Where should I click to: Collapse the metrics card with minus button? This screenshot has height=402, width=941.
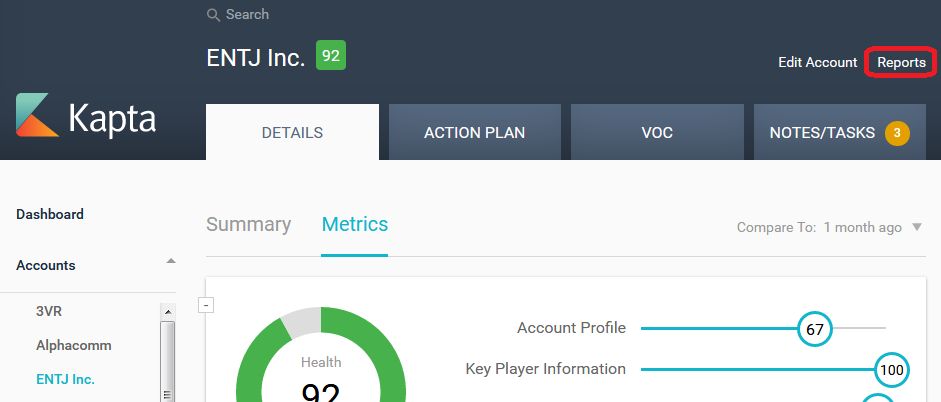206,305
